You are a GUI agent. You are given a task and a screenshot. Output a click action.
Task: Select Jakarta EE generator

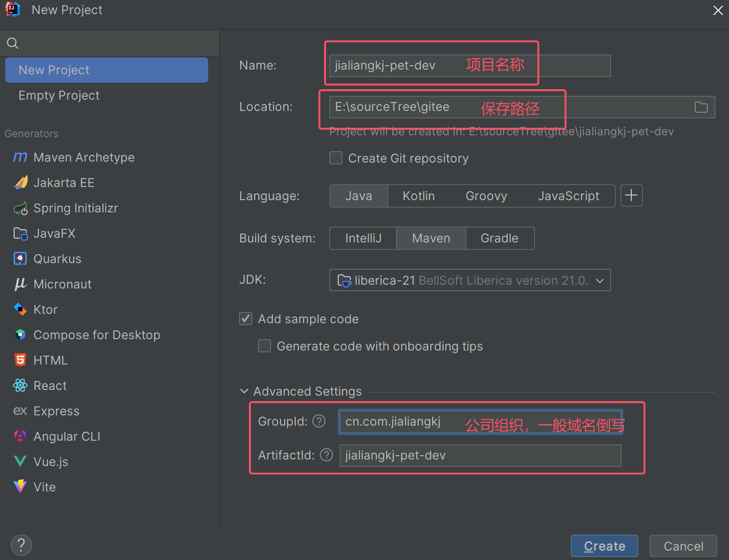pos(64,183)
